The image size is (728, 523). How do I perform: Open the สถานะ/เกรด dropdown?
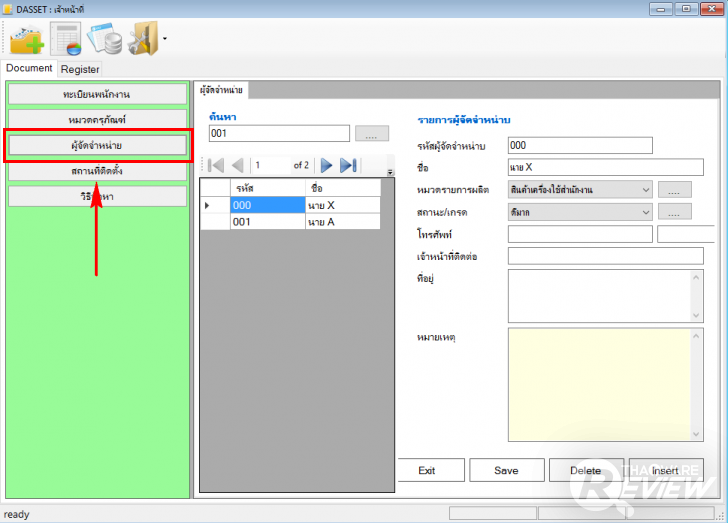[x=580, y=212]
